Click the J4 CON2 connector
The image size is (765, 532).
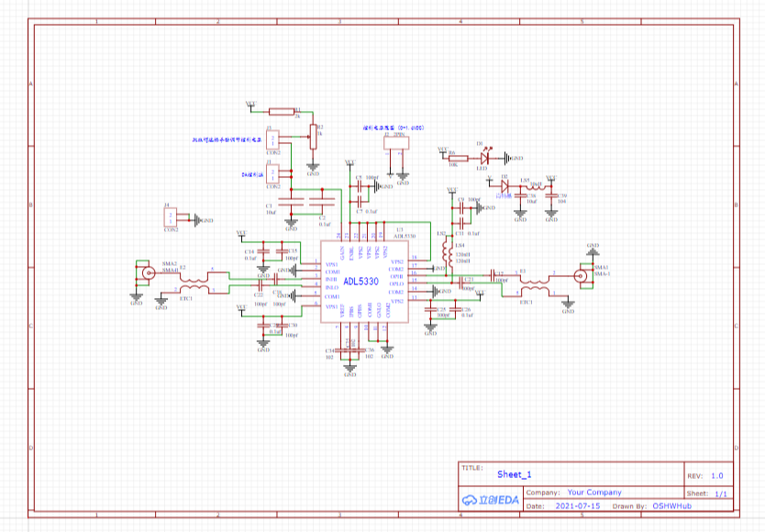point(171,217)
